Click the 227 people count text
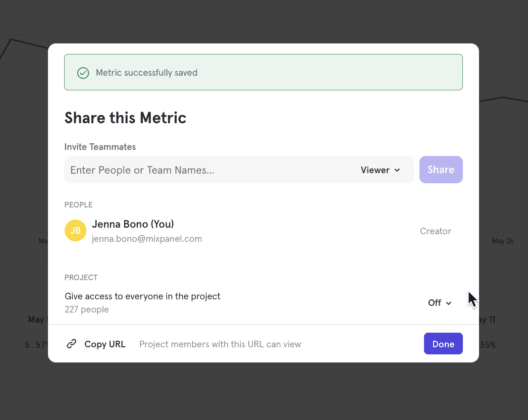 coord(86,309)
